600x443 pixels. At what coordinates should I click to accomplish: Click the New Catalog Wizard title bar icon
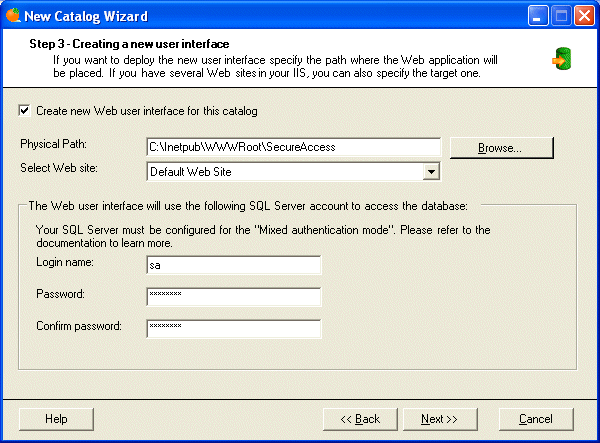pyautogui.click(x=12, y=15)
